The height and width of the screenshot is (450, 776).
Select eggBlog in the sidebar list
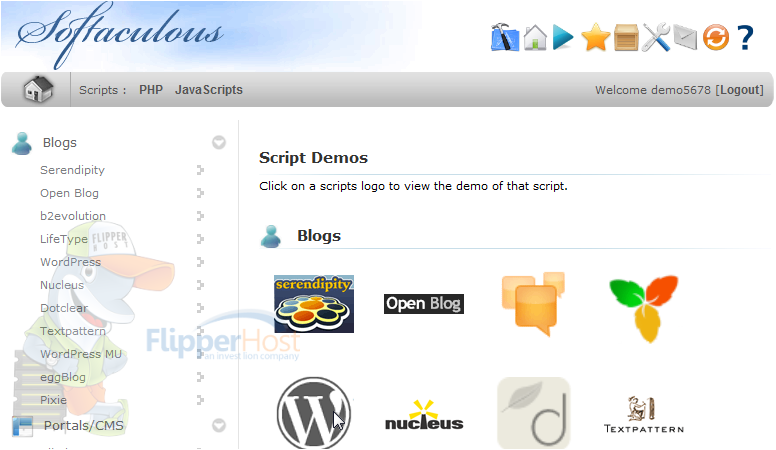63,377
